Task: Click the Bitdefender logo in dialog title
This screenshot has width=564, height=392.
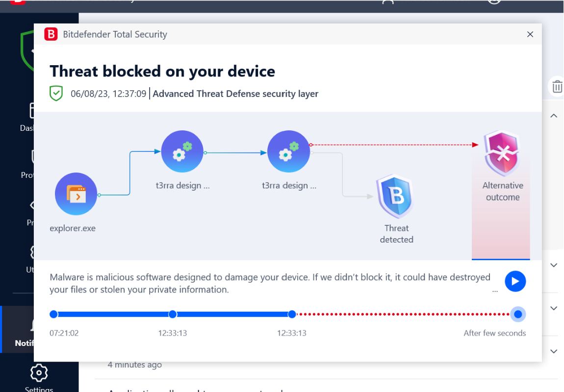Action: pyautogui.click(x=51, y=34)
